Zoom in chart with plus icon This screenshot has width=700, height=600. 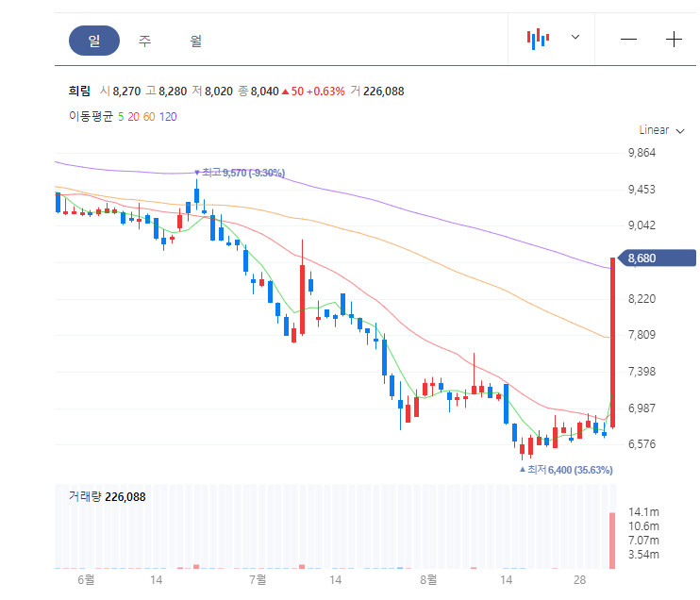[674, 40]
